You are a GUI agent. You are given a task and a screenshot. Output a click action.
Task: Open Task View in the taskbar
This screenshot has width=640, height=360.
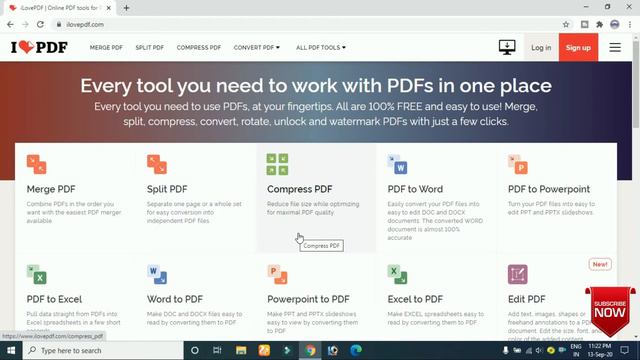(x=217, y=351)
